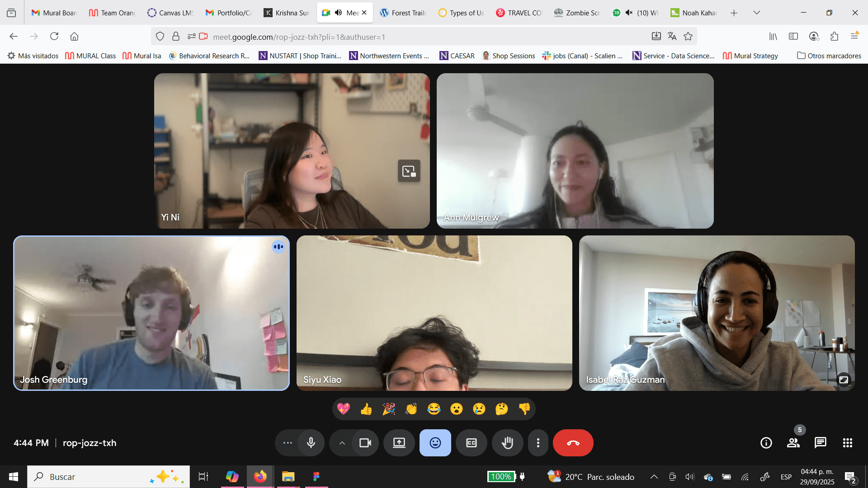Open the People participants panel
Viewport: 868px width, 488px height.
pos(793,443)
